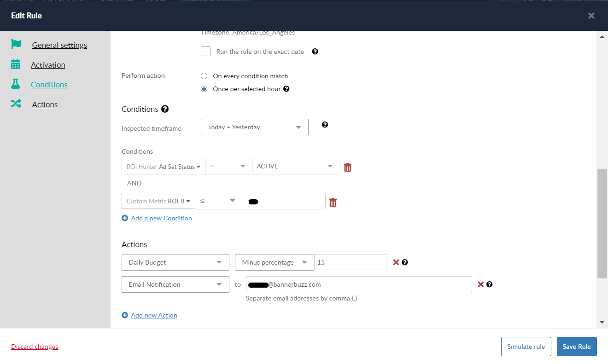Image resolution: width=608 pixels, height=364 pixels.
Task: Open help for Run the rule on exact date
Action: tap(315, 52)
